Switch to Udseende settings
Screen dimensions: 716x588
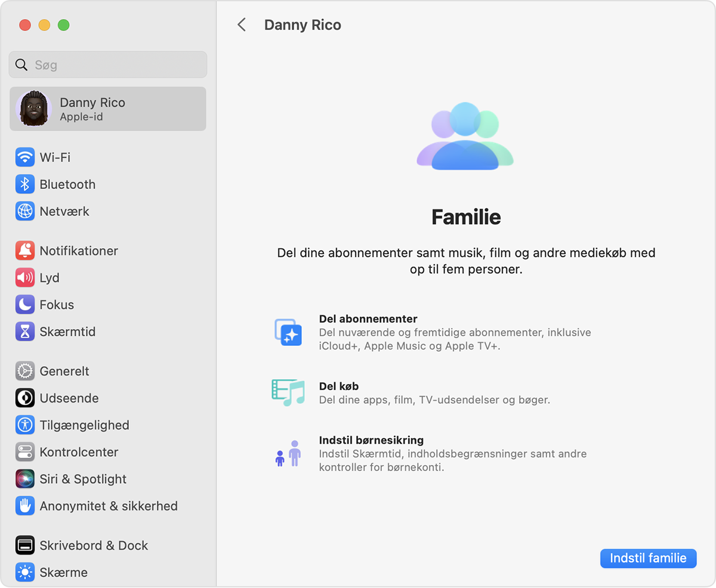(x=69, y=398)
